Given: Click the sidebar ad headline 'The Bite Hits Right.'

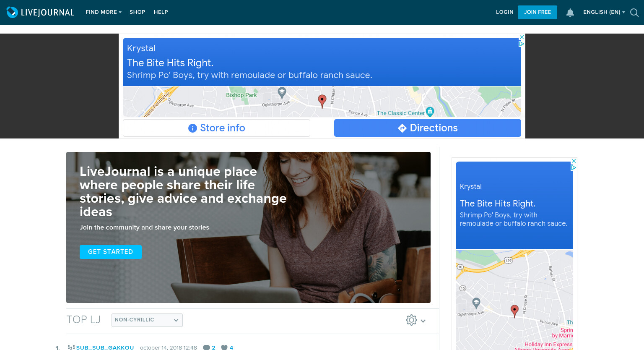Looking at the screenshot, I should coord(498,204).
